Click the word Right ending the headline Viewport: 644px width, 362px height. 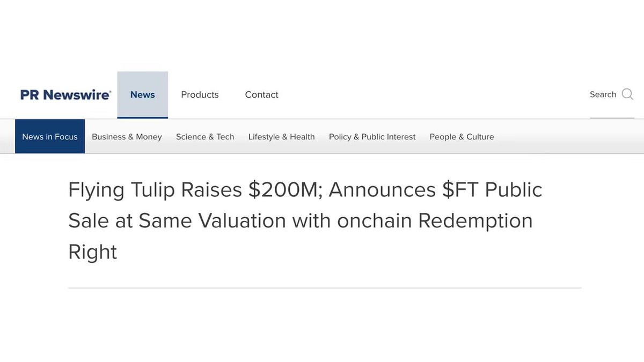click(x=92, y=252)
